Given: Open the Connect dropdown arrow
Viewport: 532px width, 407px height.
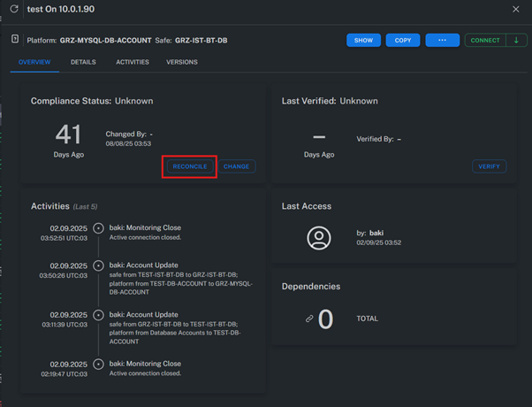Looking at the screenshot, I should point(517,41).
